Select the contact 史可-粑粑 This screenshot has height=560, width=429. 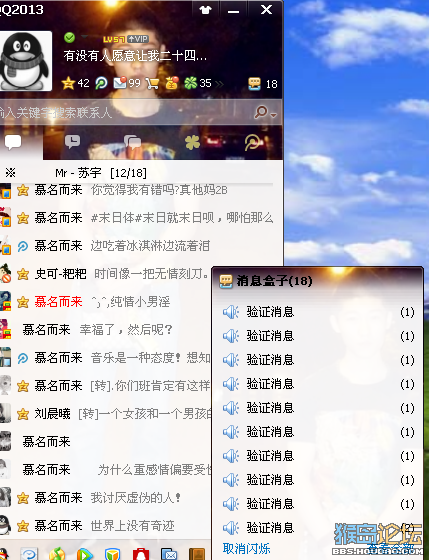point(106,274)
